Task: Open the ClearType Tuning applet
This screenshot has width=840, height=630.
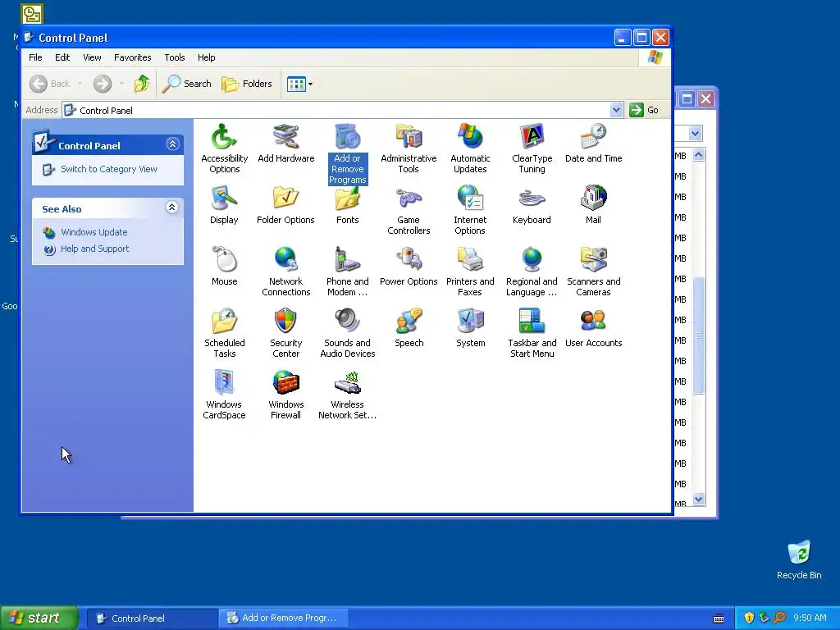Action: coord(532,148)
